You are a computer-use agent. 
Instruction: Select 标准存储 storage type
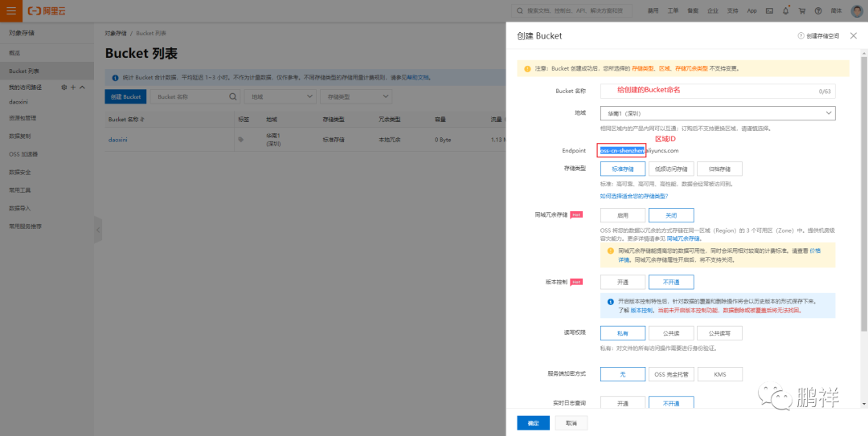tap(623, 169)
